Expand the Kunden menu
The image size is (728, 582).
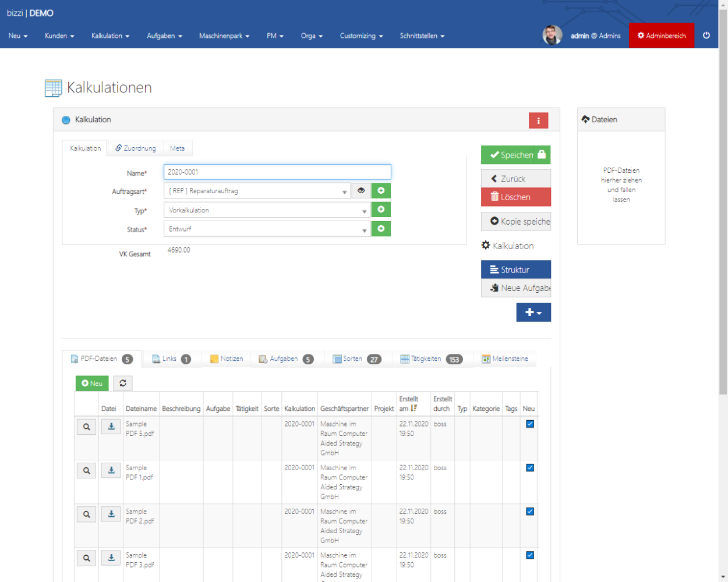tap(59, 36)
